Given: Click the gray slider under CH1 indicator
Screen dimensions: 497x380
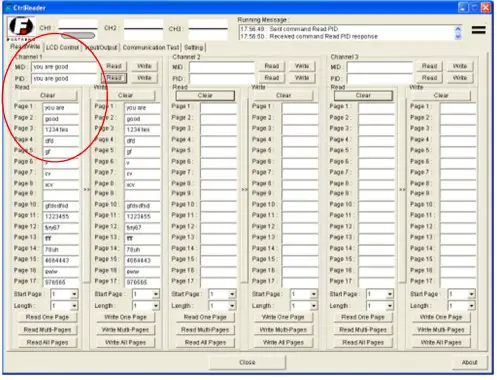Looking at the screenshot, I should [78, 35].
